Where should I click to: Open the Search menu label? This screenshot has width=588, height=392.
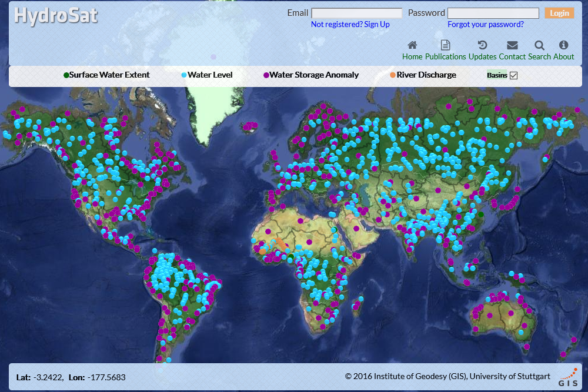click(x=539, y=56)
